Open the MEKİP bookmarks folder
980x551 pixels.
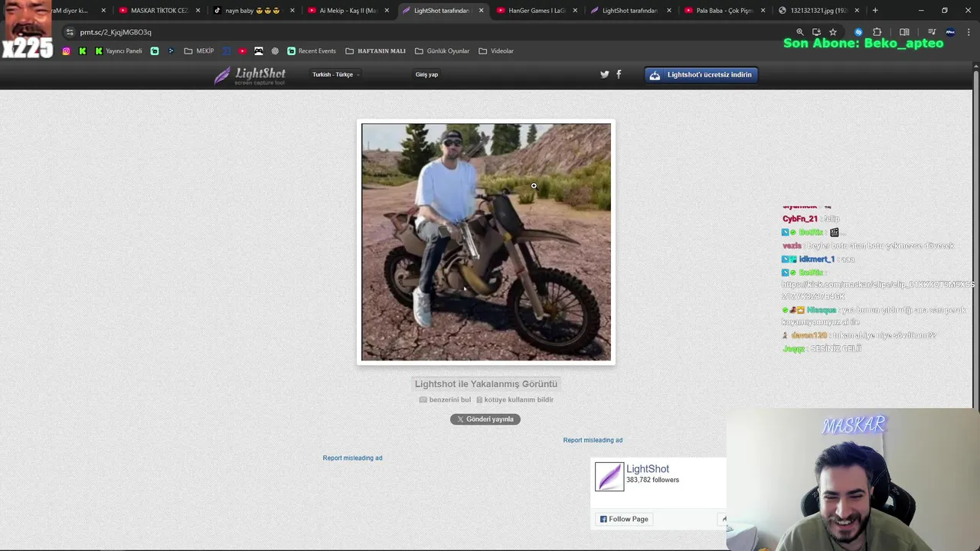pos(199,51)
